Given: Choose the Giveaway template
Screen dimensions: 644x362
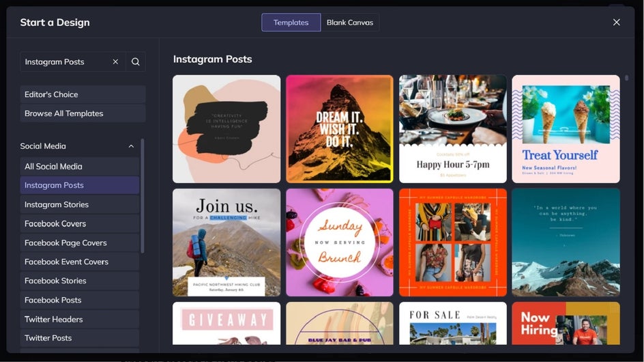Looking at the screenshot, I should click(x=226, y=323).
